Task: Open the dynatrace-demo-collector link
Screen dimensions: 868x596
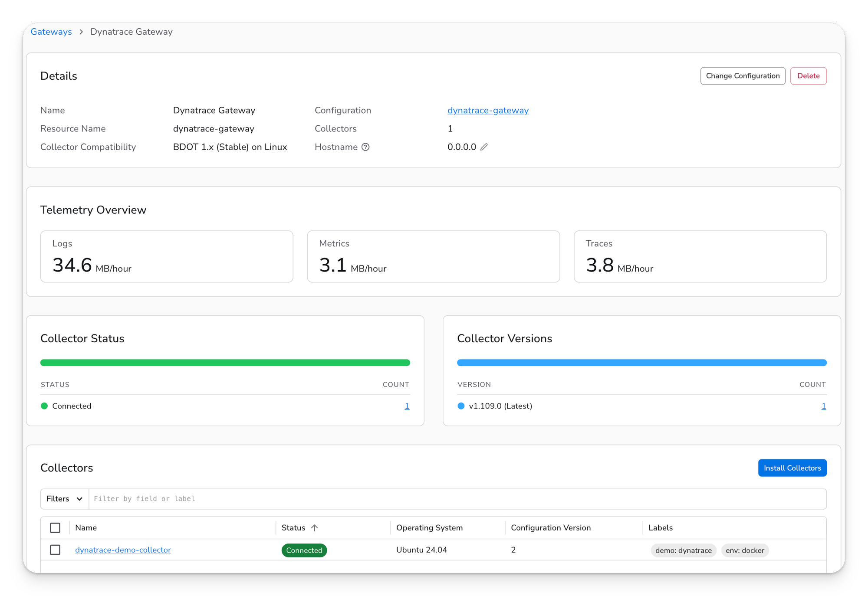Action: [x=123, y=550]
